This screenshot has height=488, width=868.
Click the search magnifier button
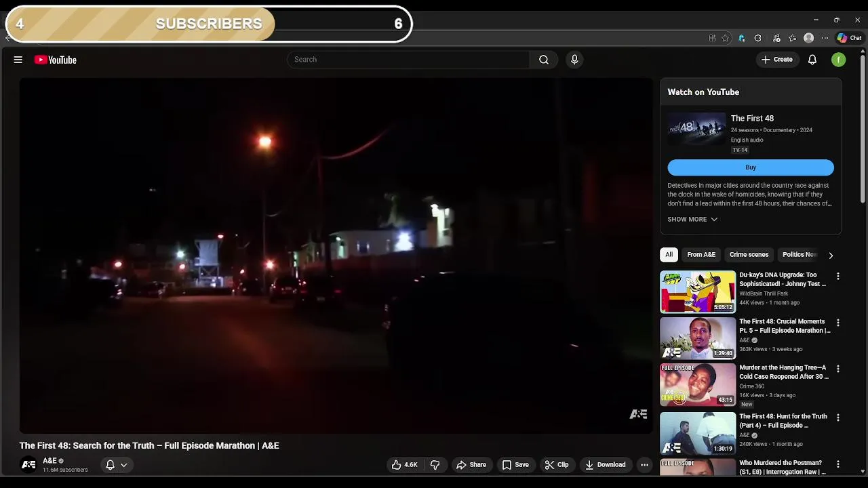click(544, 60)
